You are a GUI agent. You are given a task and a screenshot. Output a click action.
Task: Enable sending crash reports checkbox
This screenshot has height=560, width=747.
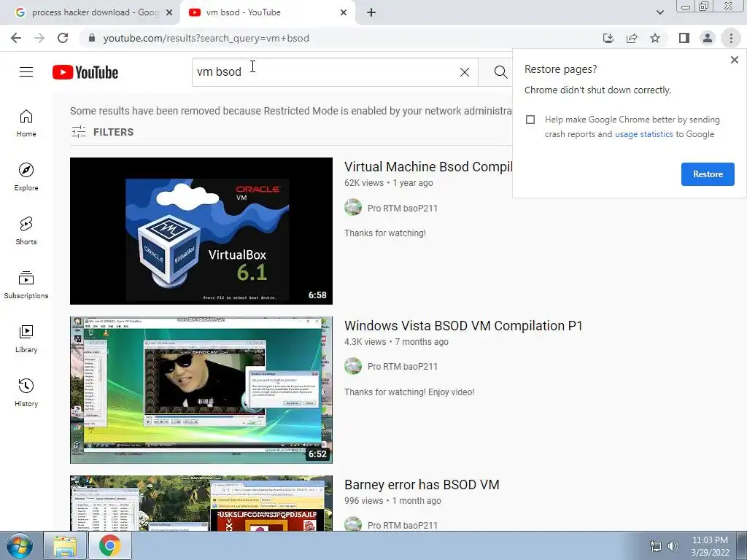530,120
